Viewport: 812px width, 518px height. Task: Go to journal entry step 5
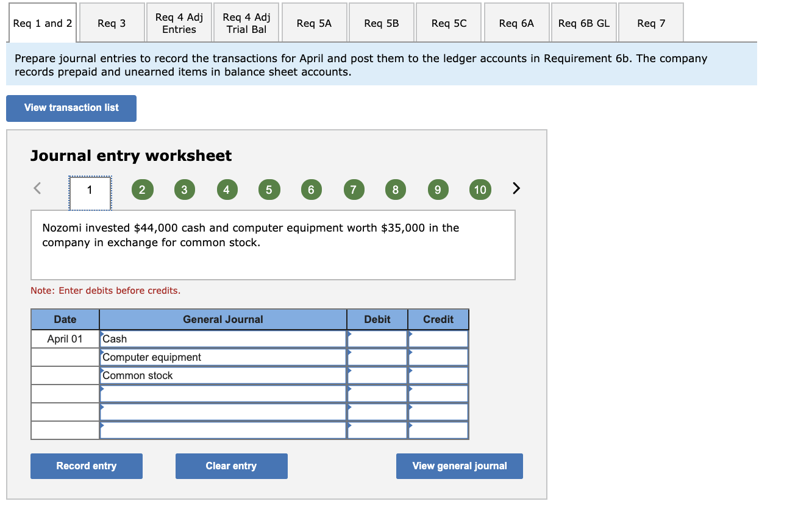269,190
